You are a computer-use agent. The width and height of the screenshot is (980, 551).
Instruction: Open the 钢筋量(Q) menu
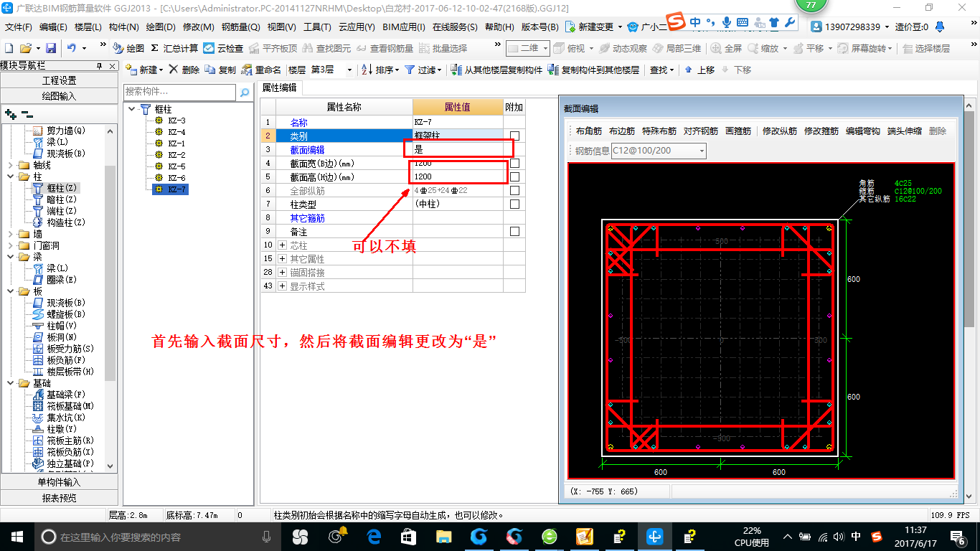[x=240, y=27]
